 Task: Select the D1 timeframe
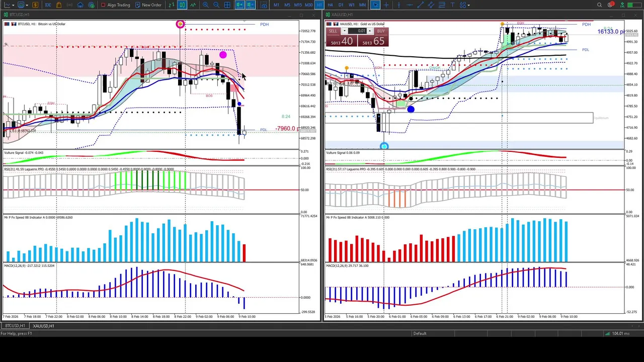341,5
